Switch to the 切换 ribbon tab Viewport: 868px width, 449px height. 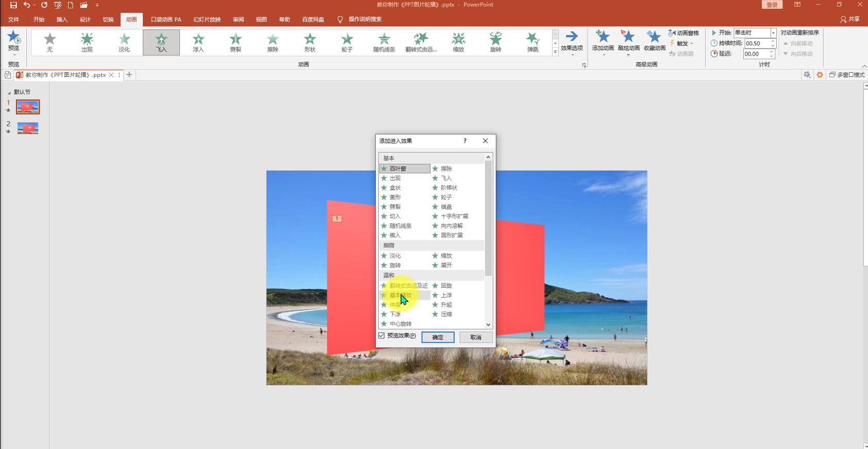coord(108,20)
